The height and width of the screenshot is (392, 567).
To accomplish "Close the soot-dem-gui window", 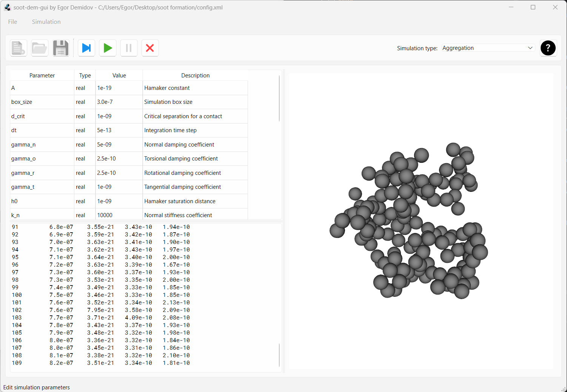I will (555, 7).
